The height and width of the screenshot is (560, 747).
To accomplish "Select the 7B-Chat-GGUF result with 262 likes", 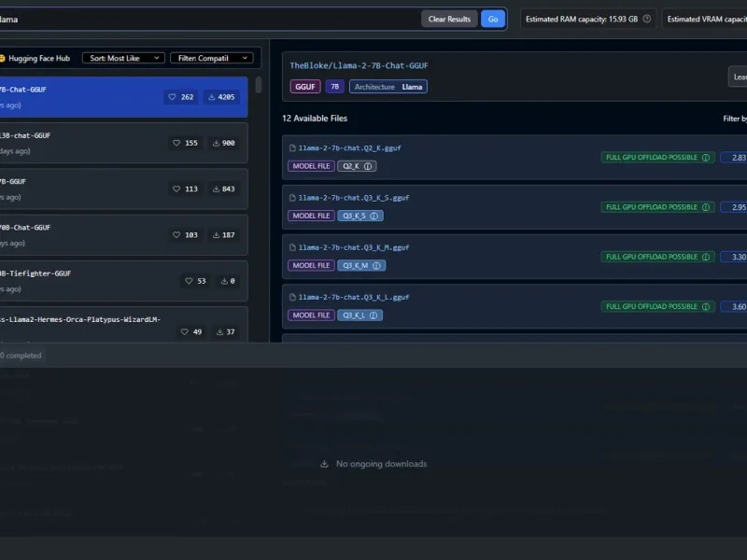I will (x=123, y=97).
